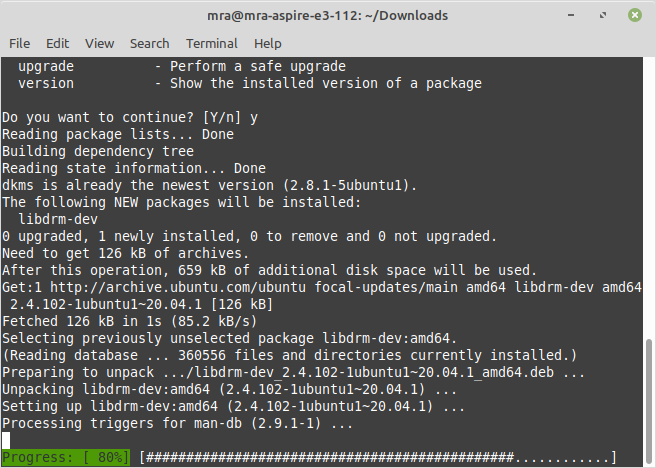Click the hash-mark progress bar

pos(378,457)
